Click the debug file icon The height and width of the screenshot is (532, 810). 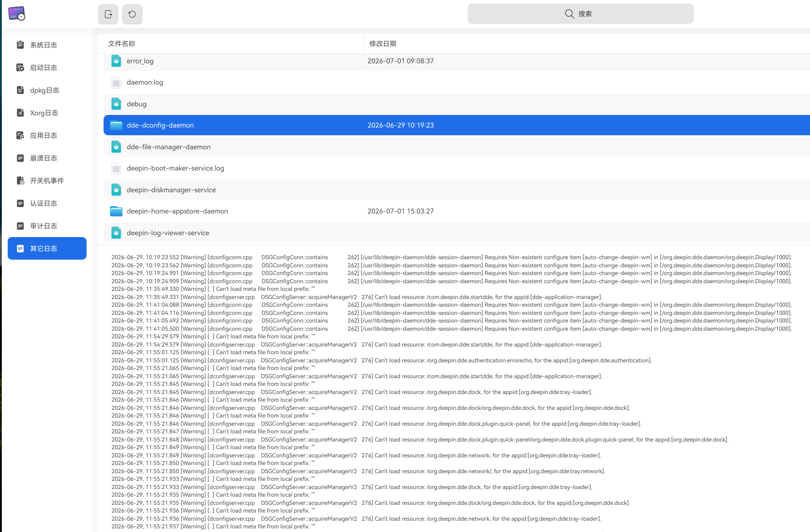point(116,104)
